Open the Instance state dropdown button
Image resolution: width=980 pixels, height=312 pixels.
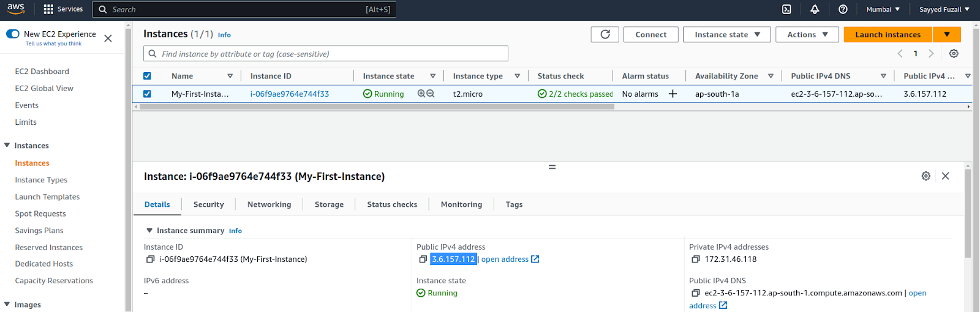[727, 34]
